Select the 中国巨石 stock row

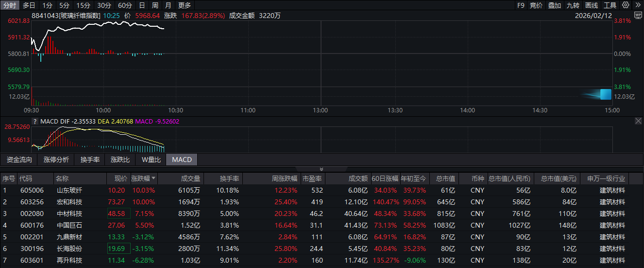click(x=68, y=225)
